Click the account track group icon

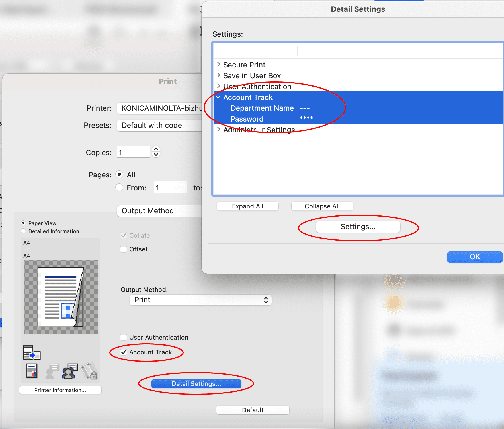(70, 371)
